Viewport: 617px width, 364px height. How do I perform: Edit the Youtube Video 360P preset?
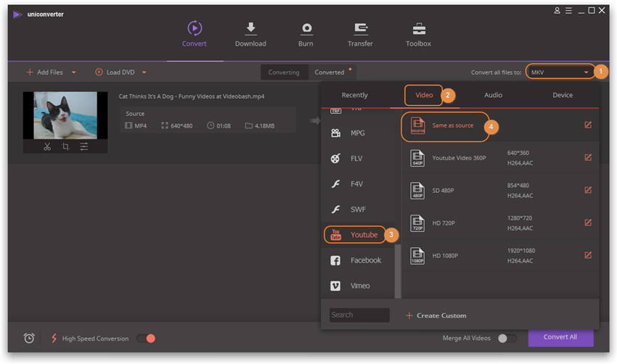pyautogui.click(x=588, y=157)
